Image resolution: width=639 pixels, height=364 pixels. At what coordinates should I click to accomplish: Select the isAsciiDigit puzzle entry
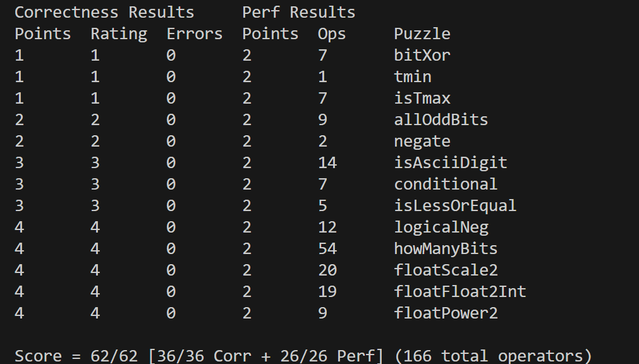tap(450, 162)
